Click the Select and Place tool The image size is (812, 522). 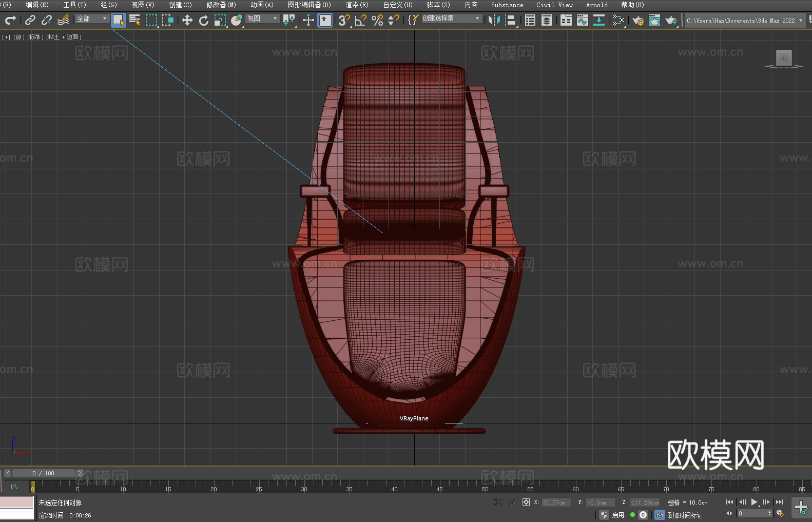pos(237,20)
